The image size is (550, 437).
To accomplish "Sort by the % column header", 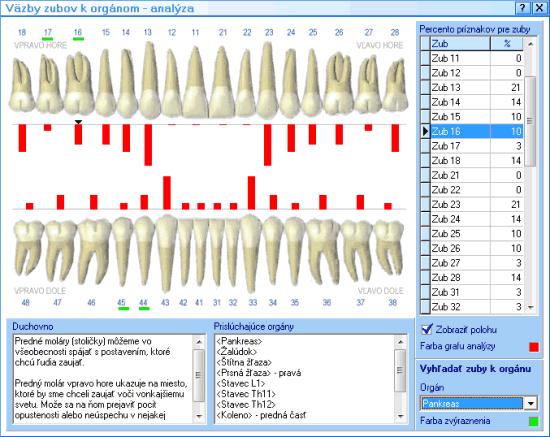I will (x=507, y=43).
